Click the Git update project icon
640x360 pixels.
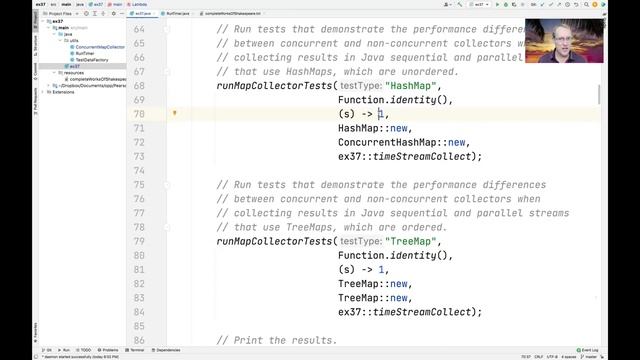tap(542, 4)
